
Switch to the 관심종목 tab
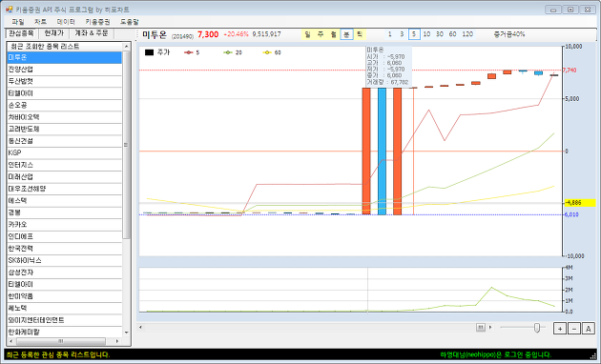pos(21,33)
